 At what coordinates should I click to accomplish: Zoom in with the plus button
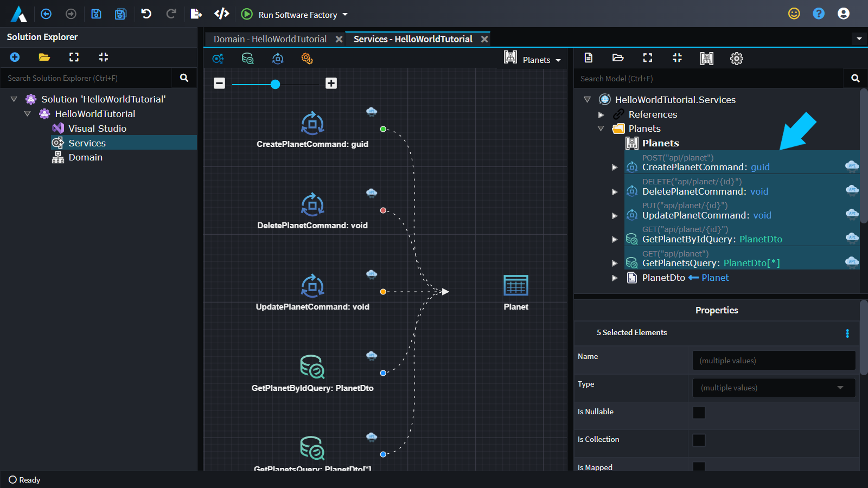coord(331,83)
